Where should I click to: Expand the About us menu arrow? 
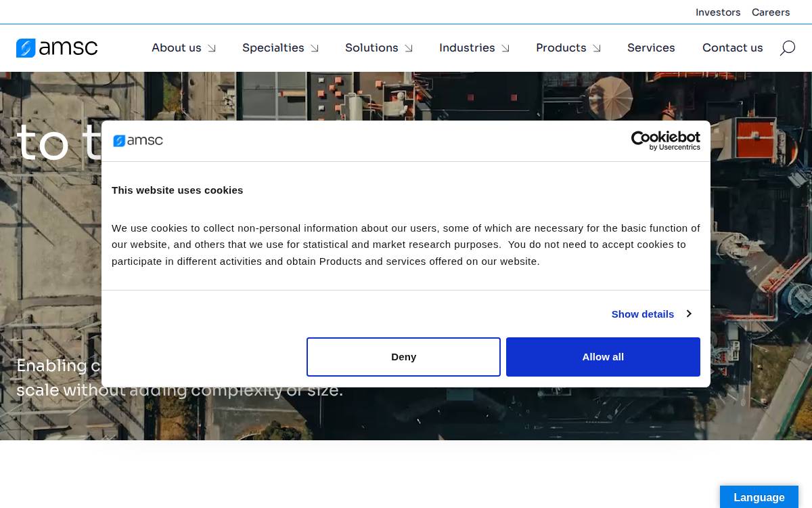coord(212,48)
